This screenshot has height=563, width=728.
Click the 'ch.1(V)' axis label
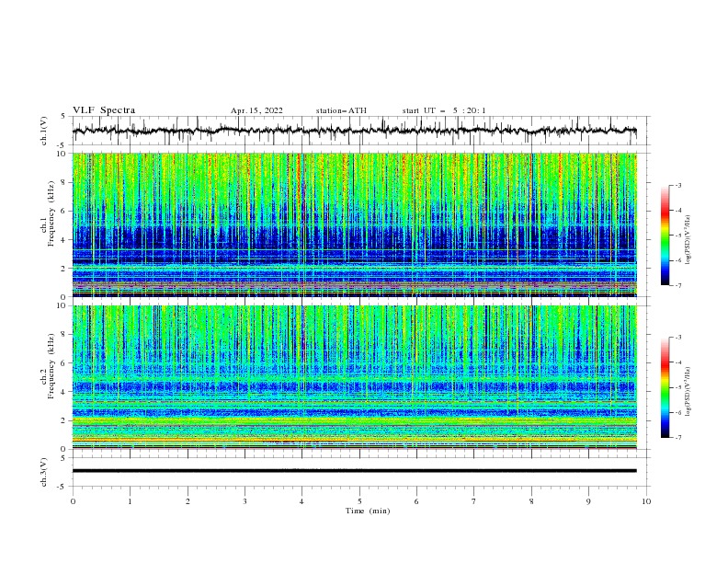(44, 131)
